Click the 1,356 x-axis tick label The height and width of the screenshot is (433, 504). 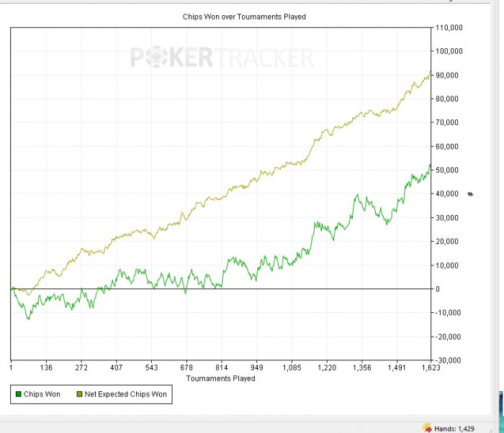point(362,368)
